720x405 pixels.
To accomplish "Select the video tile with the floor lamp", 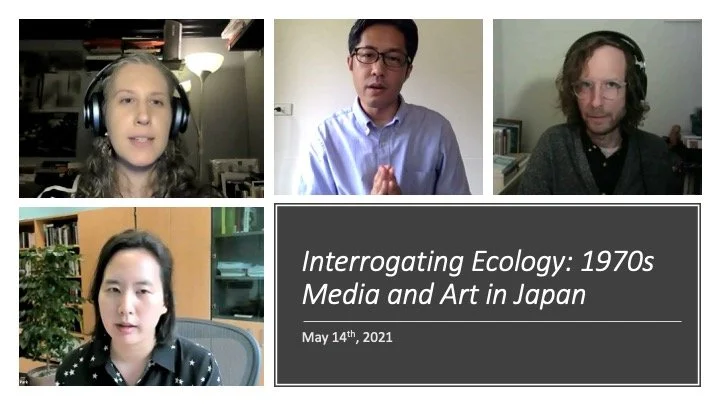I will (141, 108).
